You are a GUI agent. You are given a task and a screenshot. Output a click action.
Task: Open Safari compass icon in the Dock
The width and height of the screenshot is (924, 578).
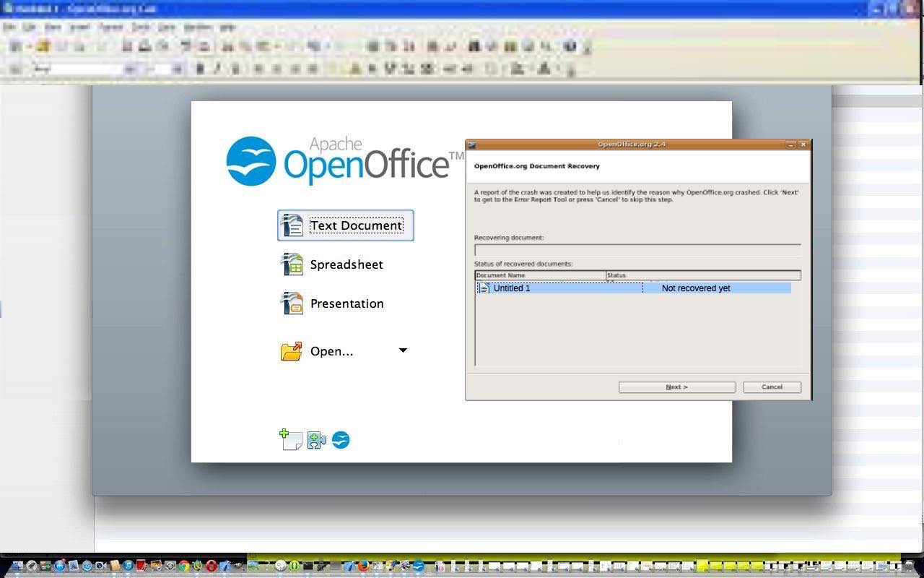click(87, 566)
